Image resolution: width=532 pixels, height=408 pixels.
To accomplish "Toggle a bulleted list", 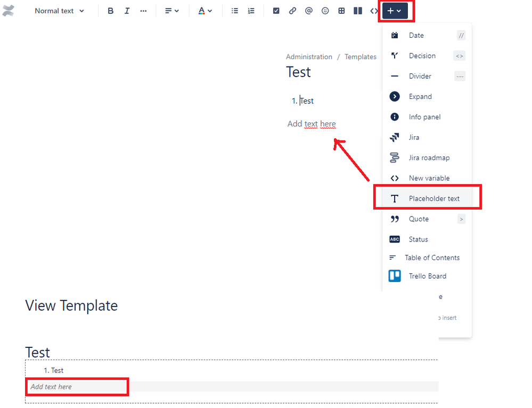I will (234, 10).
